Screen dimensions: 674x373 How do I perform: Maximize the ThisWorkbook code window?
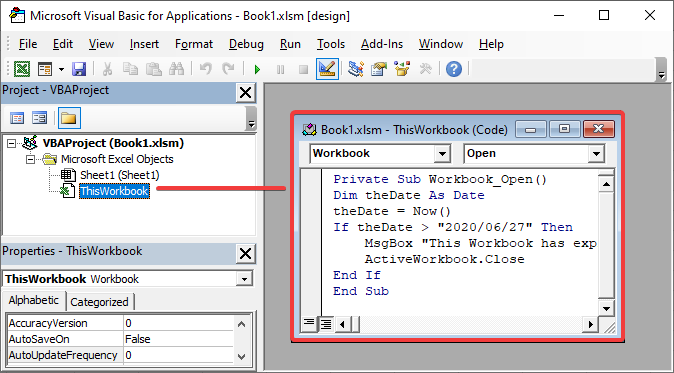point(564,129)
